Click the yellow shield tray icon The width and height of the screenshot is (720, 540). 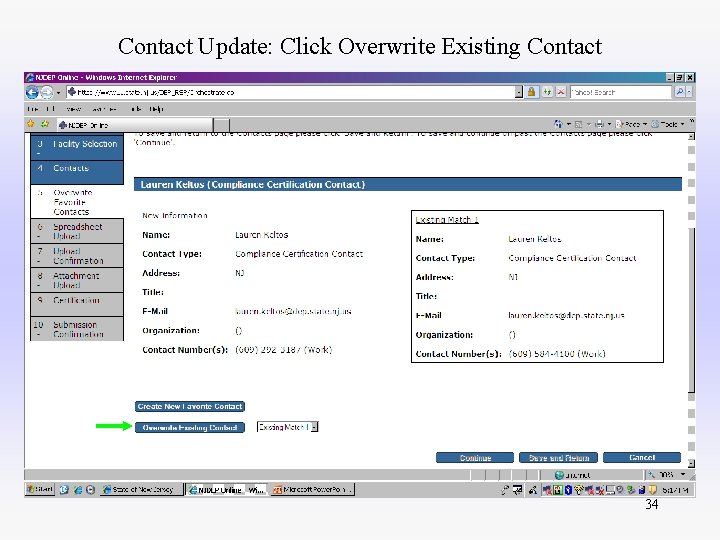coord(652,490)
